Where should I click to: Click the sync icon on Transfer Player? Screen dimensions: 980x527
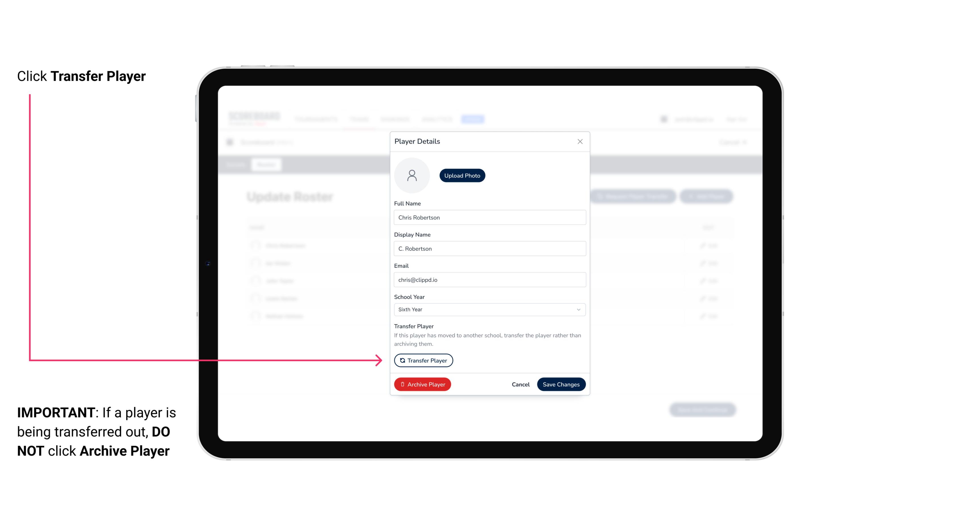coord(401,360)
